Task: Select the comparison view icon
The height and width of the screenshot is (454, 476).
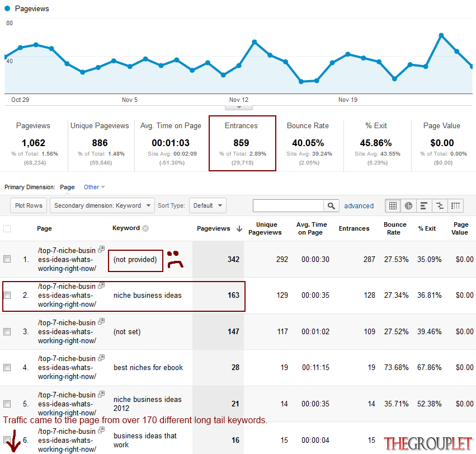Action: (440, 206)
